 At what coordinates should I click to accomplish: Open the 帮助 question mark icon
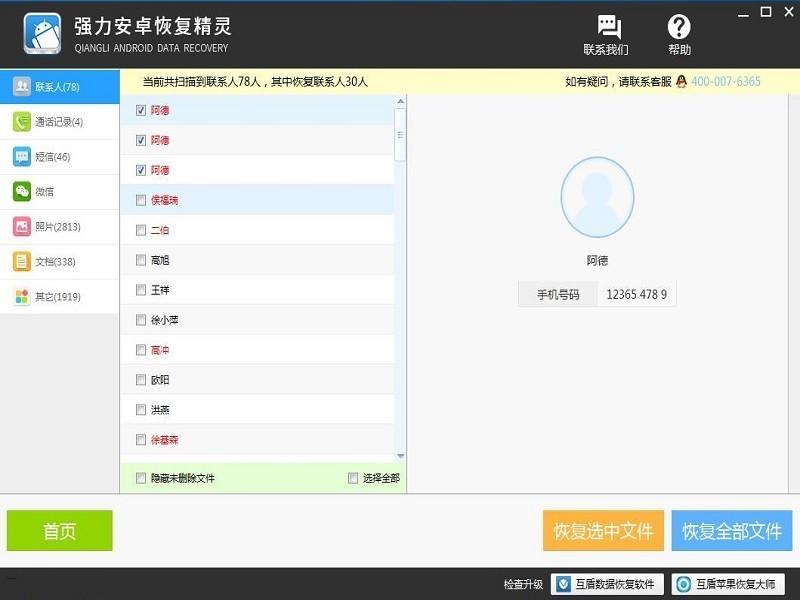click(679, 27)
